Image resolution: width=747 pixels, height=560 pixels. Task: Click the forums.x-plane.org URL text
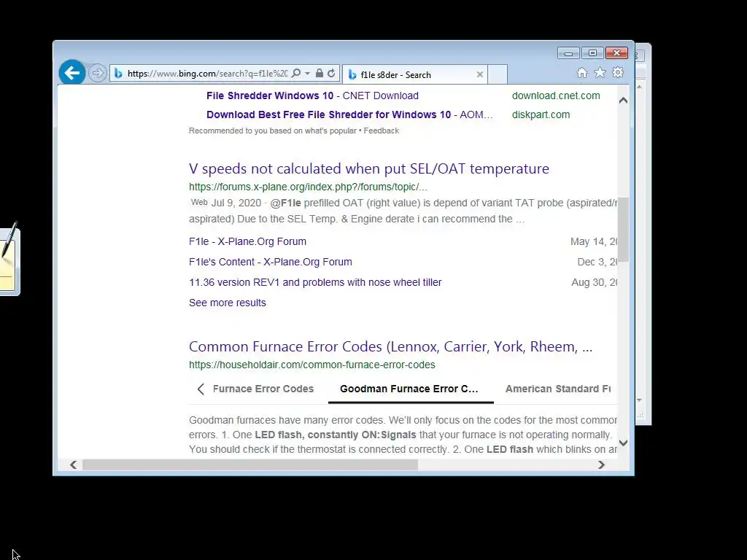[308, 187]
